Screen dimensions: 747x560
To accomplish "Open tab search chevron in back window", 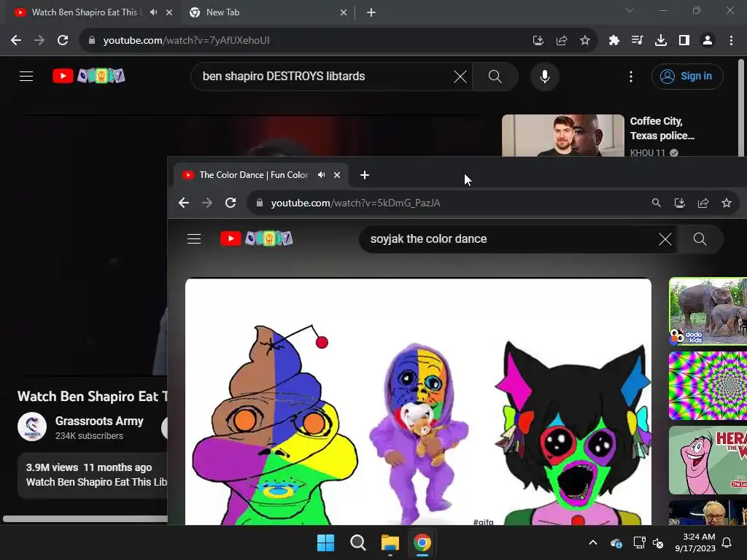I will 630,10.
